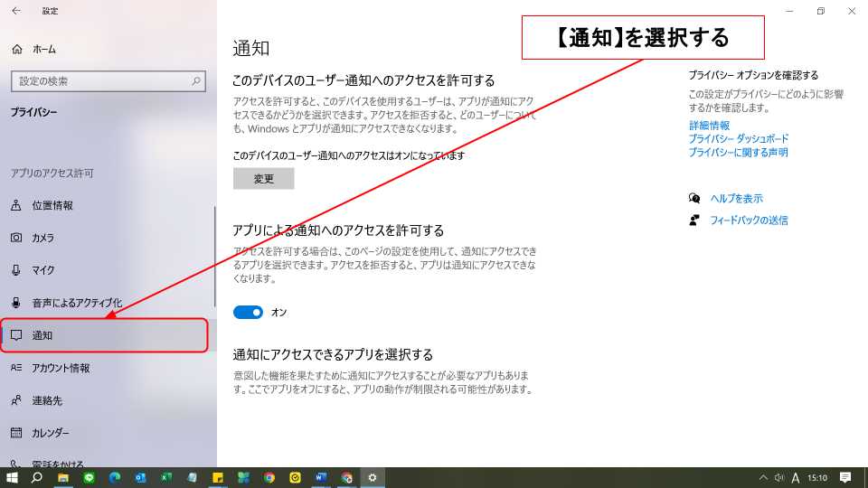The image size is (868, 488).
Task: Open アカウント情報 settings page
Action: pyautogui.click(x=61, y=368)
